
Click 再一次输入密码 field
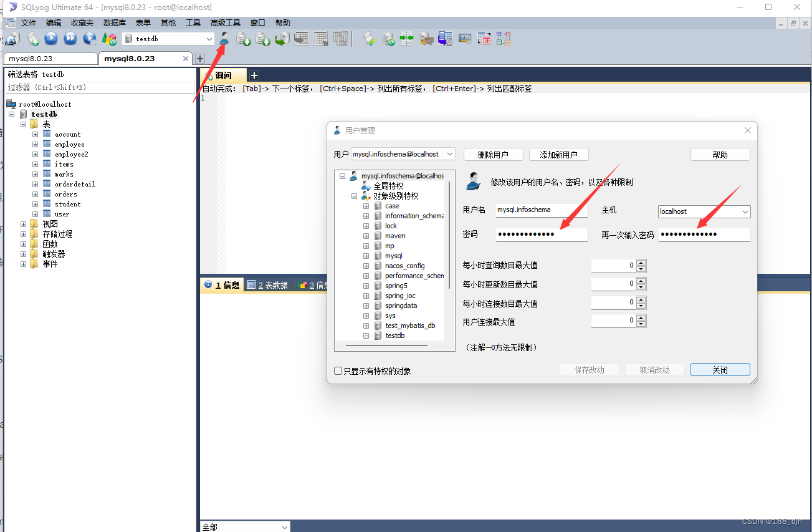704,235
